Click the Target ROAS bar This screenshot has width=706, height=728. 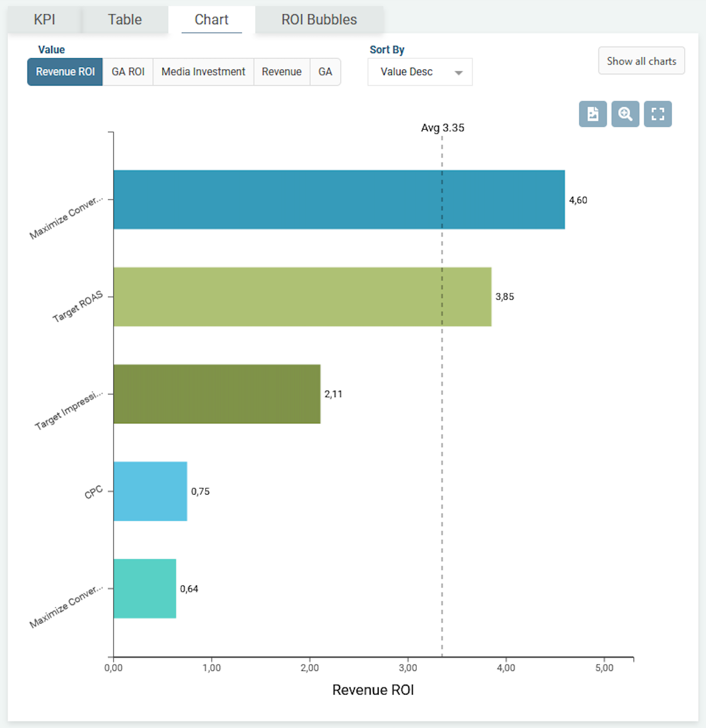(x=302, y=297)
